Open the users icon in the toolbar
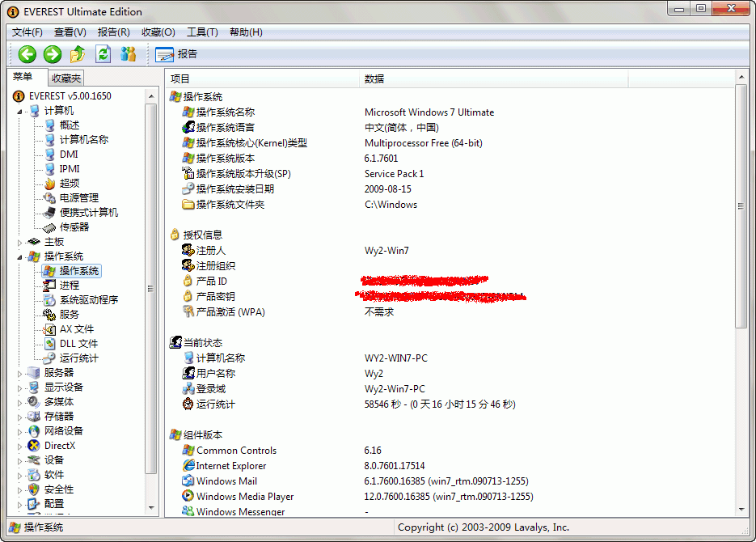 point(128,54)
